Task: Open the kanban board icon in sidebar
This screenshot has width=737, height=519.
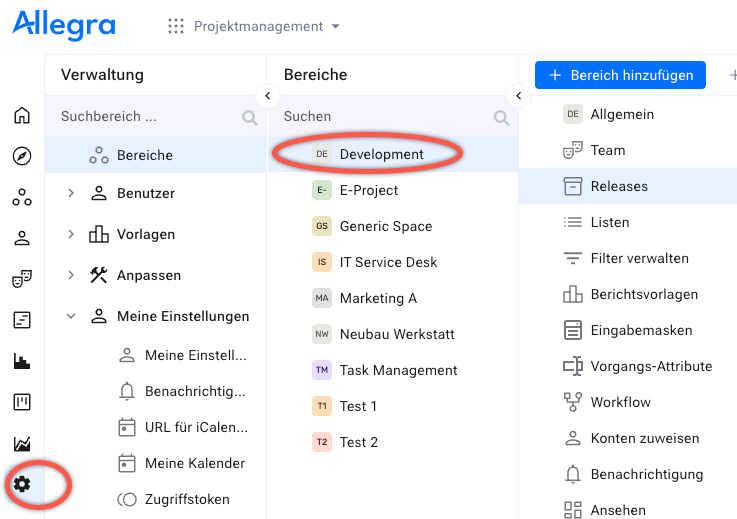Action: point(21,402)
